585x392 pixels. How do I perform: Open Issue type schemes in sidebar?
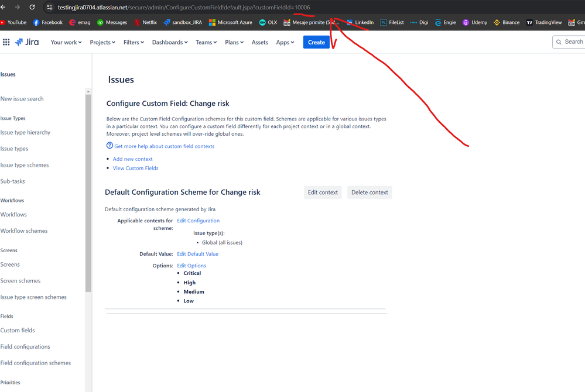click(x=24, y=165)
